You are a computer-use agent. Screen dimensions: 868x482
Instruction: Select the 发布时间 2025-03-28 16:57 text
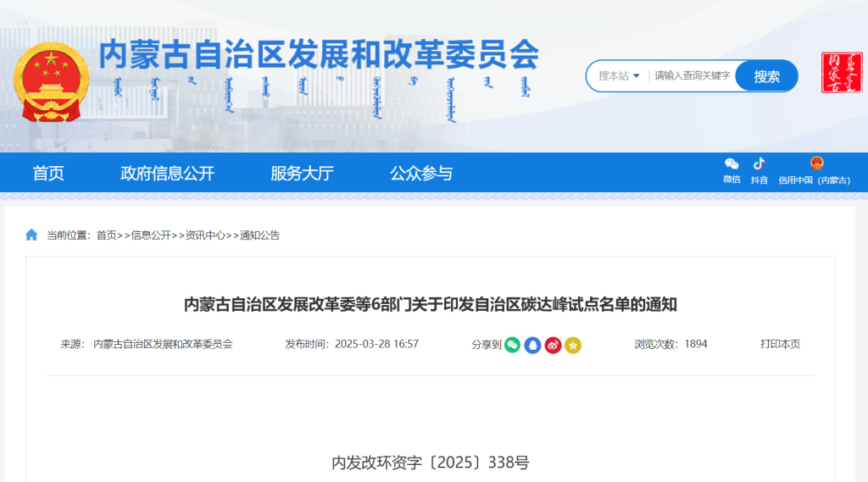[x=352, y=344]
